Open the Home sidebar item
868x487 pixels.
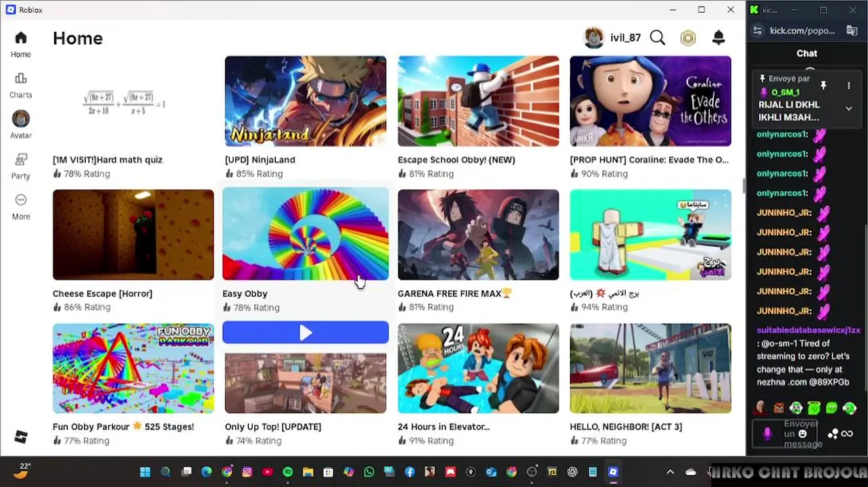point(21,45)
